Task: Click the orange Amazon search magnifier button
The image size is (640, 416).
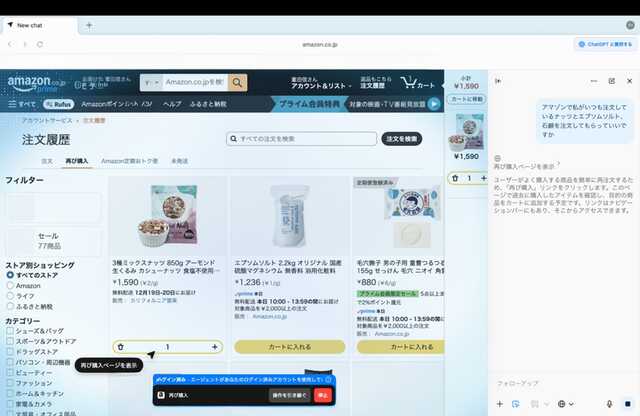Action: [238, 82]
